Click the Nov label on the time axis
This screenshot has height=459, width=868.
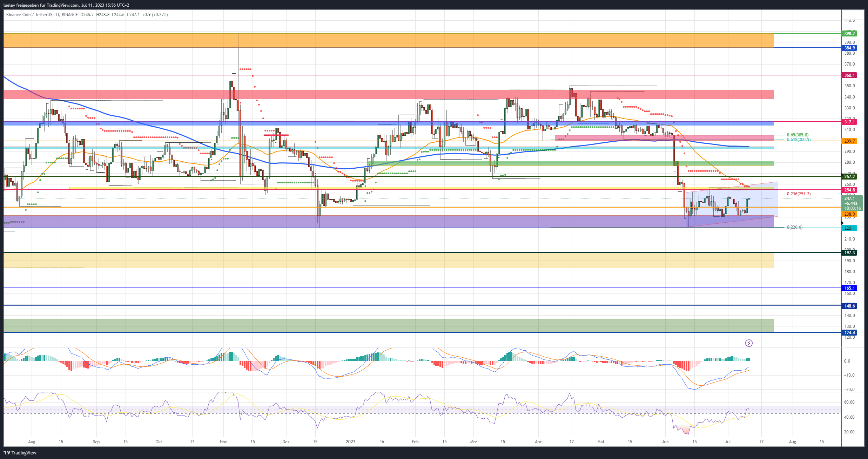(x=223, y=442)
